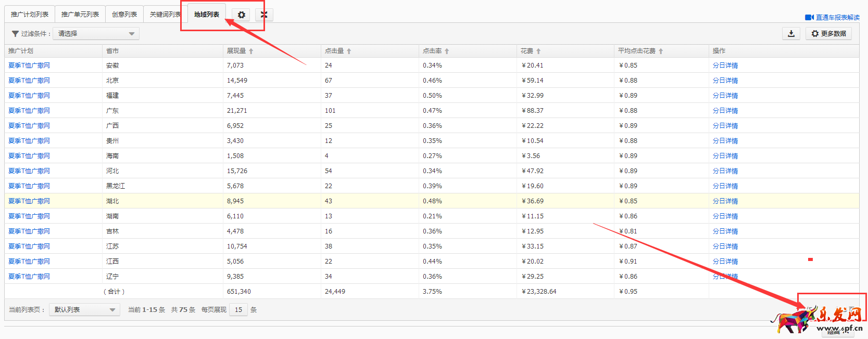Sort by 平均点击花费 using its arrow icon

pos(661,51)
